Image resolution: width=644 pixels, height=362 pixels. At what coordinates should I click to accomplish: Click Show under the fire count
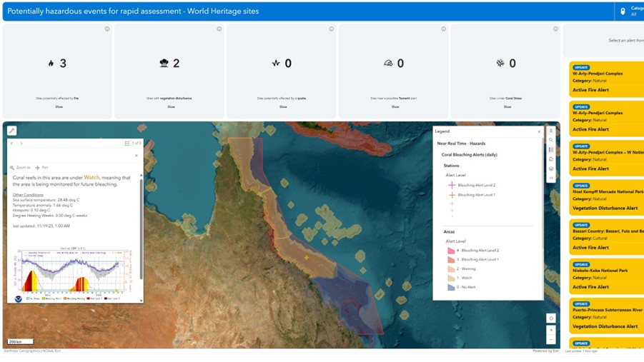pyautogui.click(x=59, y=106)
